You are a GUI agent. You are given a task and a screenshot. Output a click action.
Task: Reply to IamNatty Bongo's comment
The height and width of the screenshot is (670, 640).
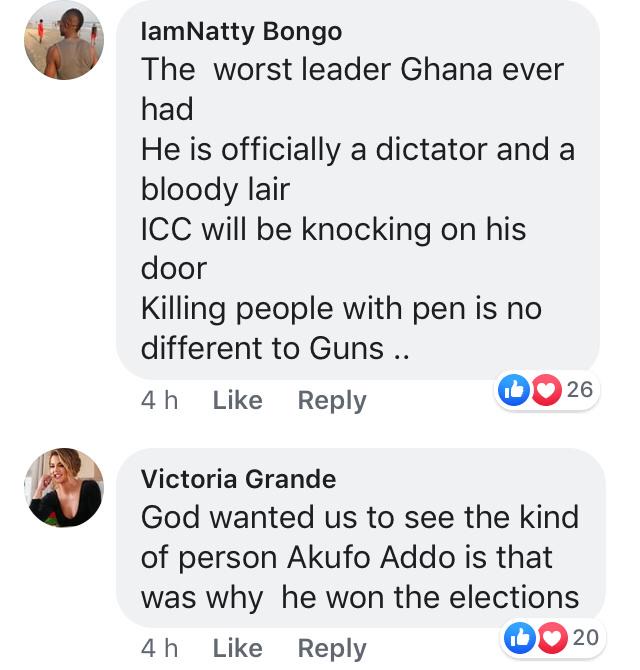332,401
